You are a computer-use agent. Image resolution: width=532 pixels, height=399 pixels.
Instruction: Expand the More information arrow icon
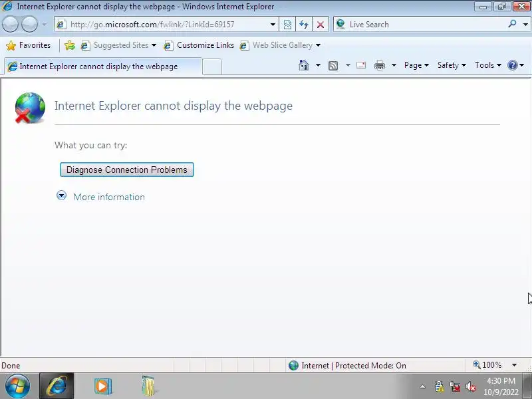(x=61, y=196)
